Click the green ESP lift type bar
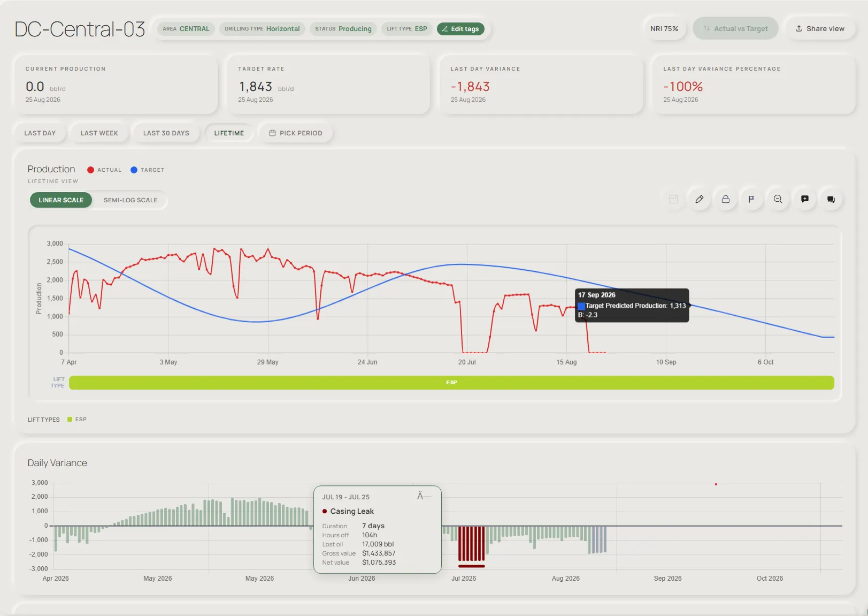The image size is (868, 616). point(451,383)
